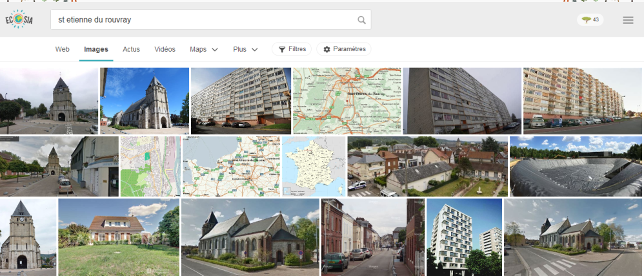This screenshot has width=644, height=276.
Task: Open the Paramètres button
Action: (x=344, y=49)
